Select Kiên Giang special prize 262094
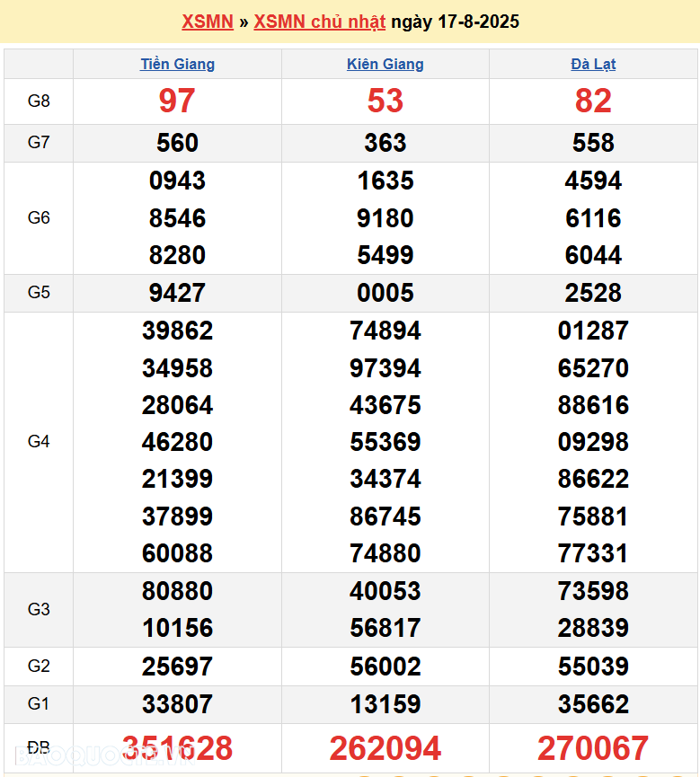 (385, 747)
